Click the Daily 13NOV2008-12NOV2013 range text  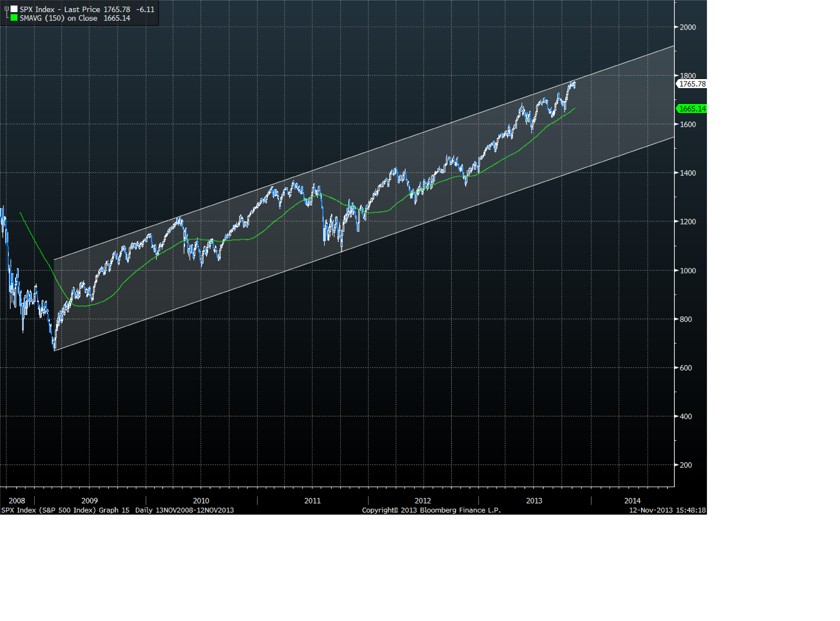tap(184, 510)
